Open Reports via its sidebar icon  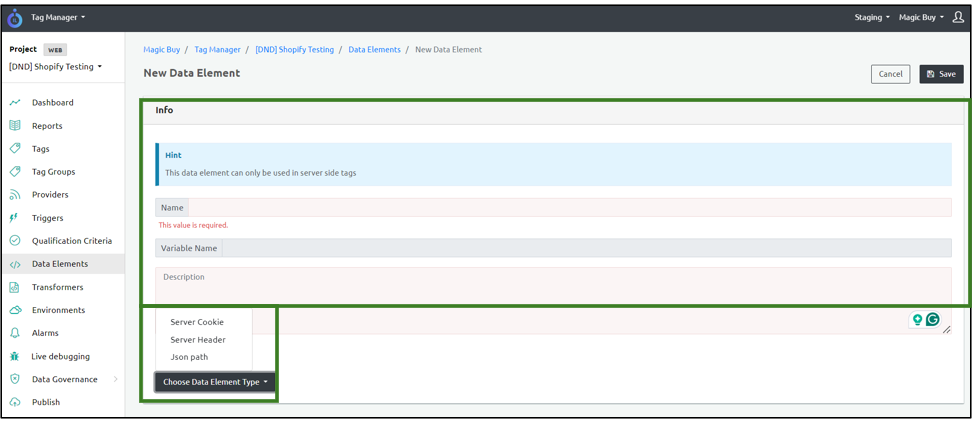tap(15, 126)
